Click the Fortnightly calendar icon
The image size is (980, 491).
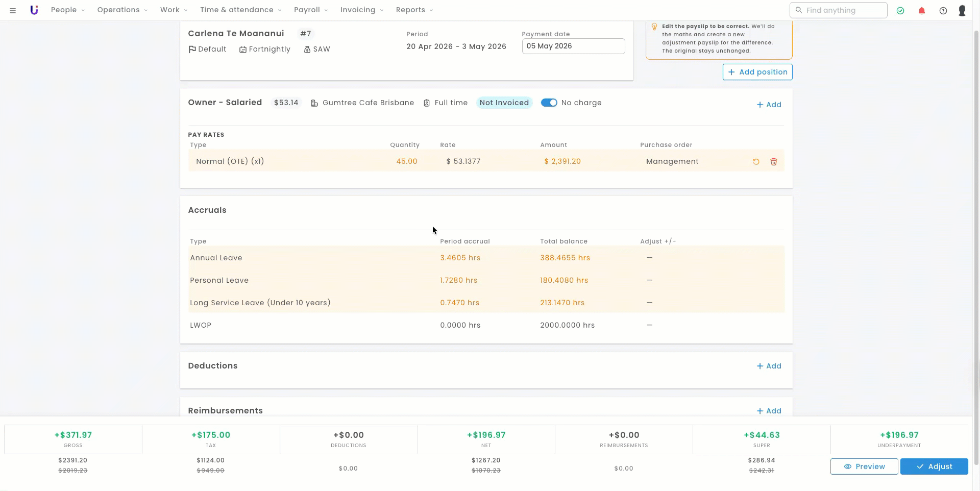pyautogui.click(x=243, y=50)
